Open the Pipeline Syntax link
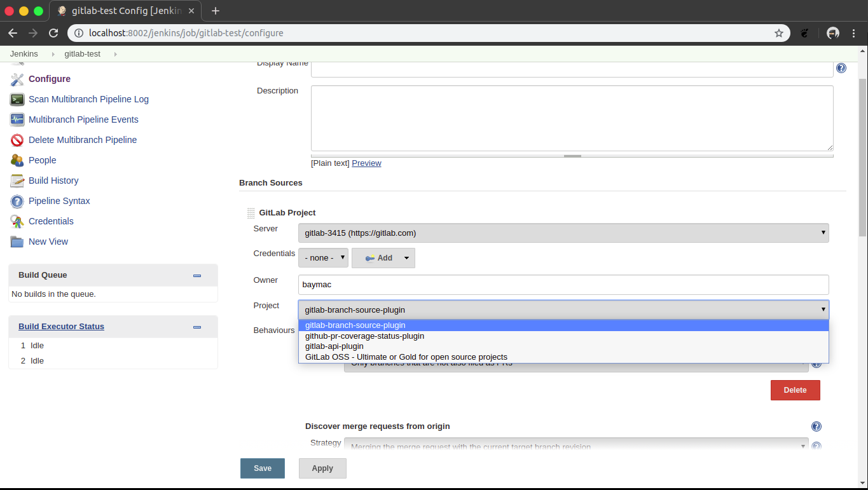868x490 pixels. click(x=59, y=201)
